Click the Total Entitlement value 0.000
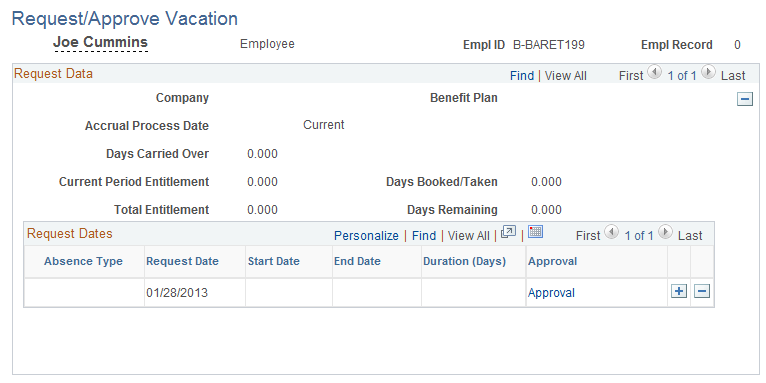Screen dimensions: 766x383 (x=262, y=210)
